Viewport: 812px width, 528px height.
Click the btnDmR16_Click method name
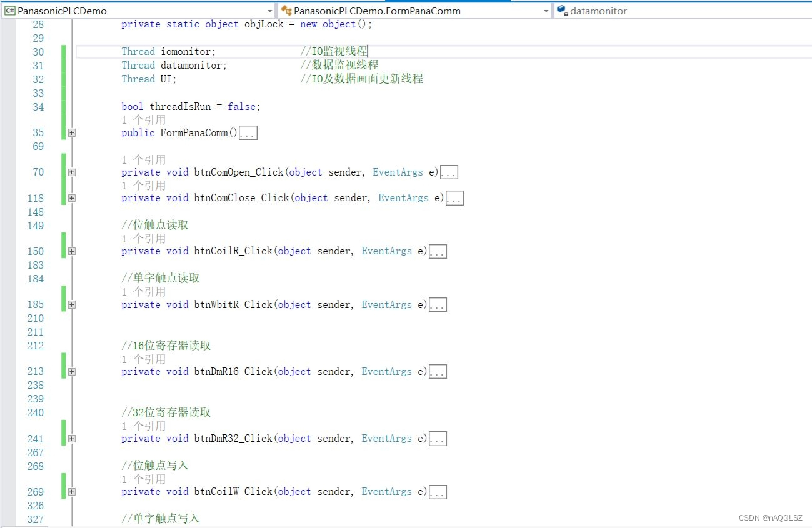click(234, 372)
